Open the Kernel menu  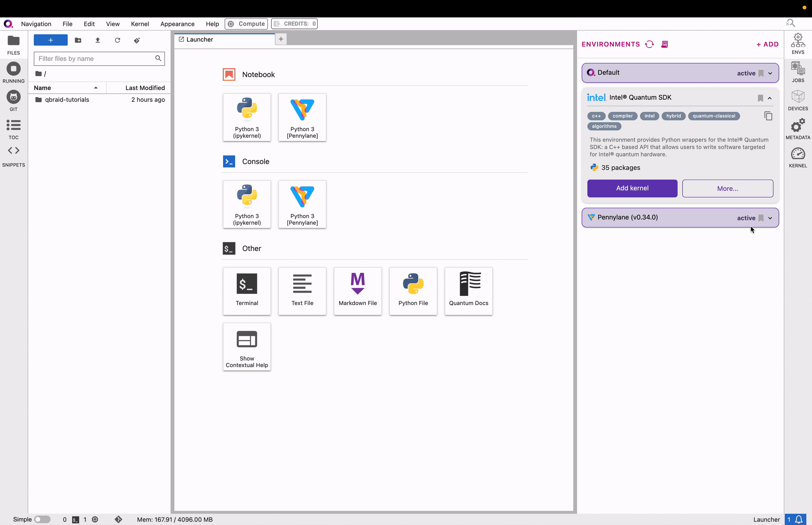[140, 24]
